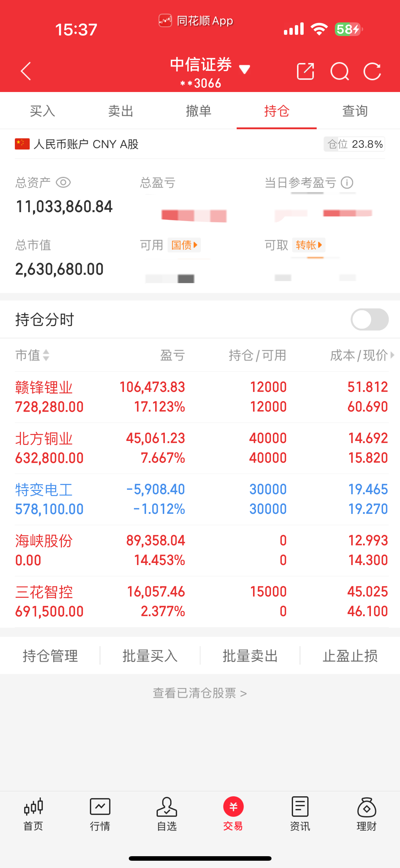Select the 赣锋锂业 holding row
400x868 pixels.
tap(201, 397)
